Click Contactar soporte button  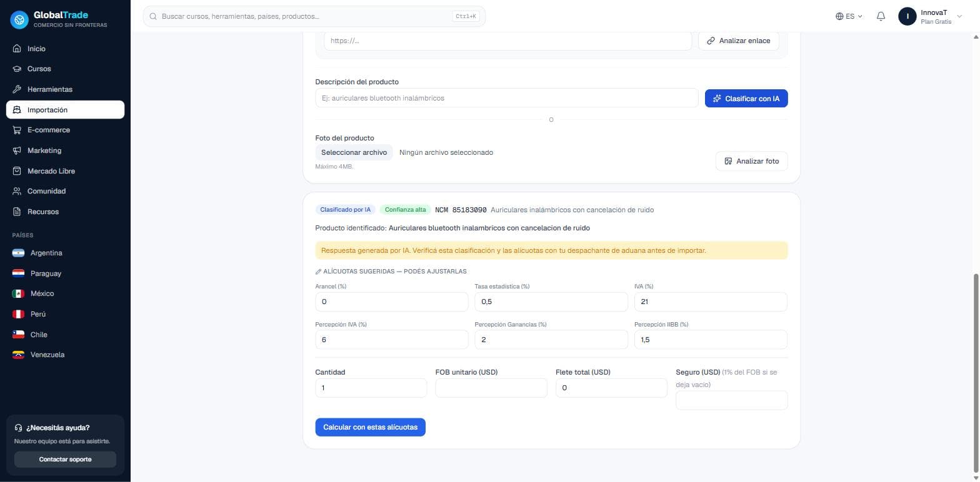[x=65, y=460]
